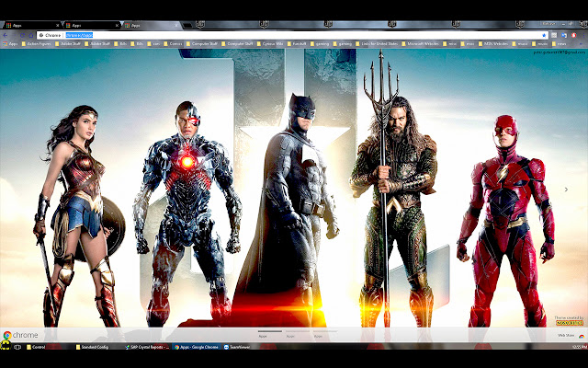Switch to the first Apps tab
The width and height of the screenshot is (588, 368).
pos(31,25)
